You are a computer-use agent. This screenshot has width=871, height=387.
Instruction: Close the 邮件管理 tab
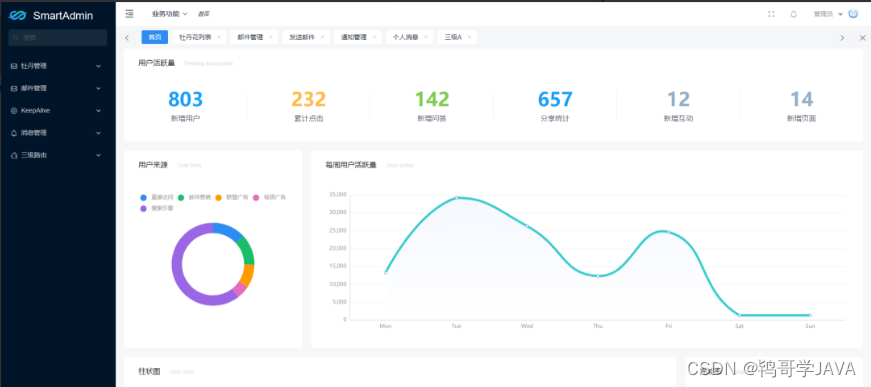pos(271,37)
